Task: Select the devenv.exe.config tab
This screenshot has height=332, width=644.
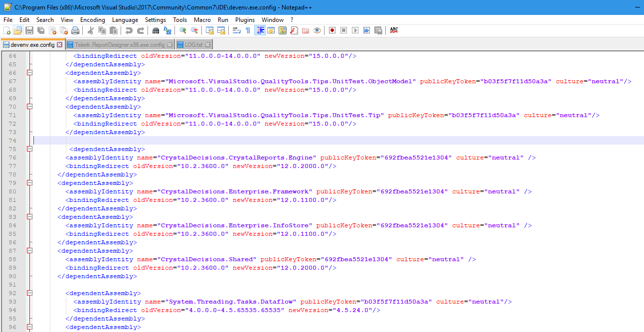Action: tap(32, 45)
